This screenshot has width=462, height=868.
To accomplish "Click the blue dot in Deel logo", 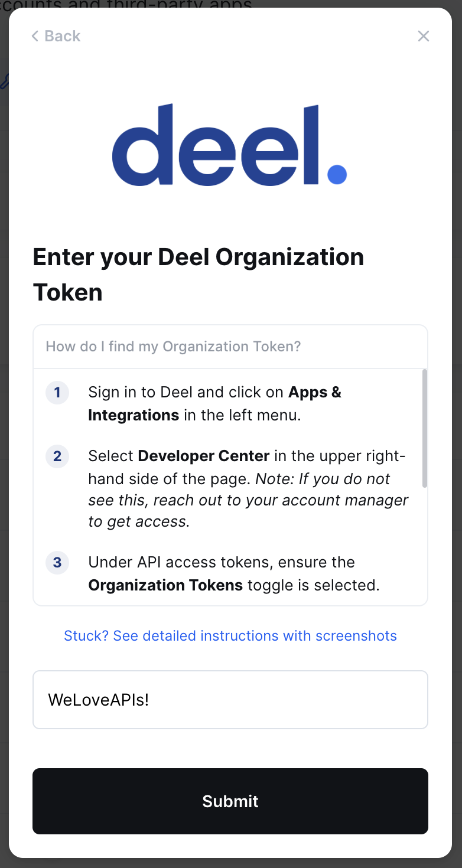I will (337, 175).
